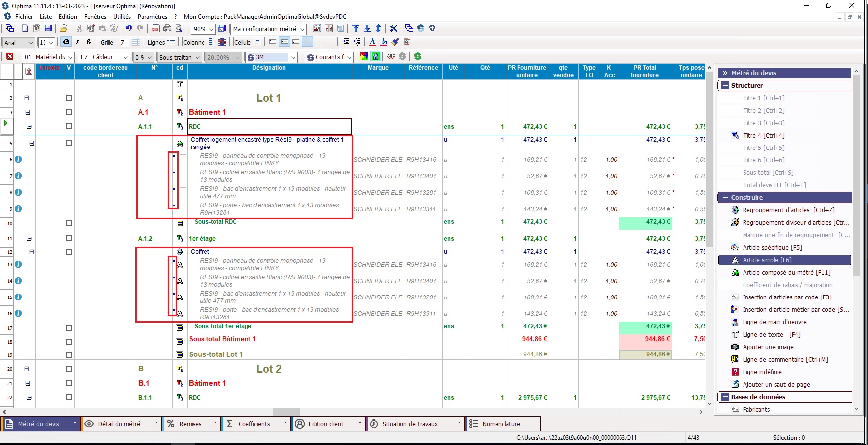The image size is (868, 445).
Task: Click Ligne de commentaire [Ctrl+M]
Action: point(785,360)
